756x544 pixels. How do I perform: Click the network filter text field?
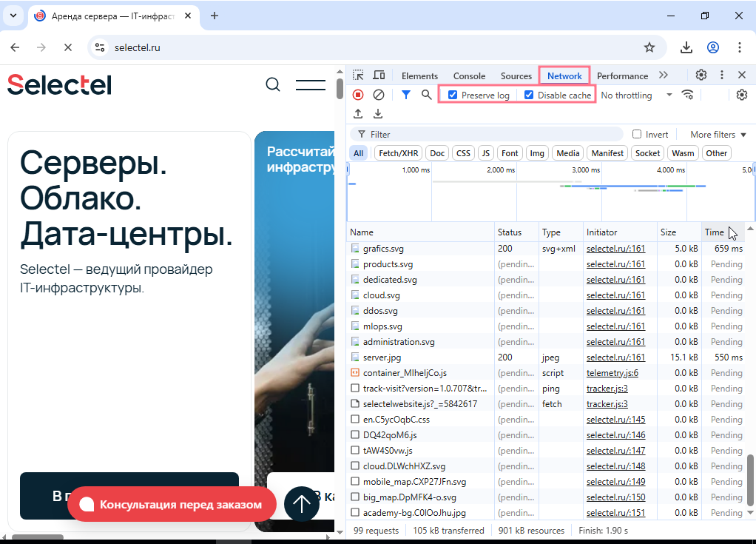[x=494, y=135]
